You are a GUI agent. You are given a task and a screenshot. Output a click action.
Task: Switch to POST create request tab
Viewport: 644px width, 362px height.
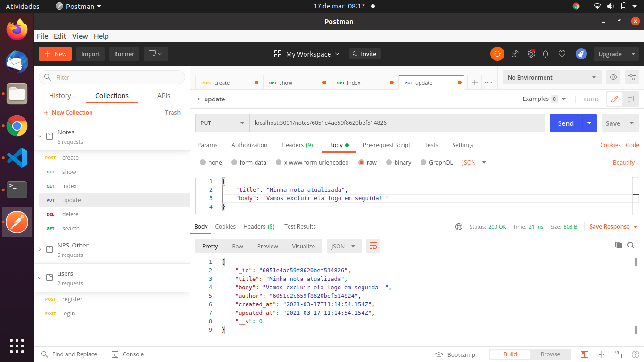point(228,82)
